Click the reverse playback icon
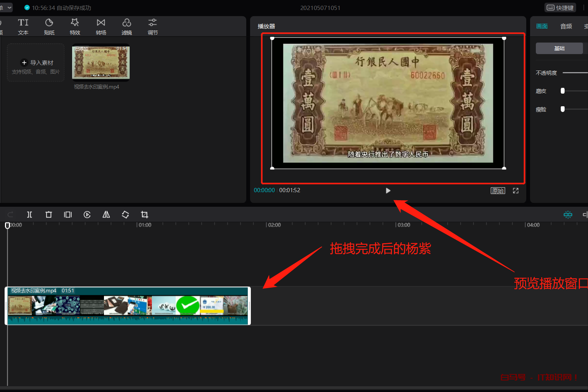 click(87, 214)
